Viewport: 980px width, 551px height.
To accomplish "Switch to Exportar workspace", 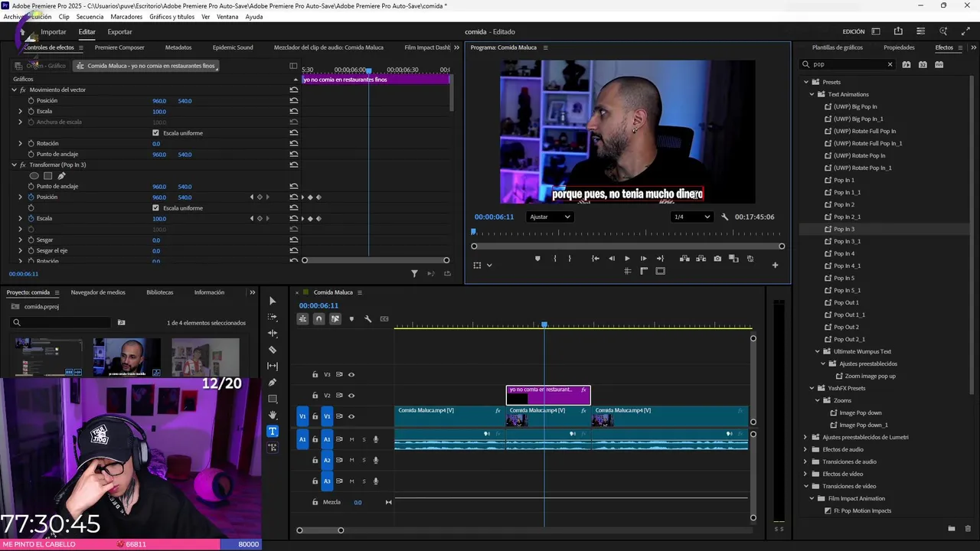I will click(119, 32).
